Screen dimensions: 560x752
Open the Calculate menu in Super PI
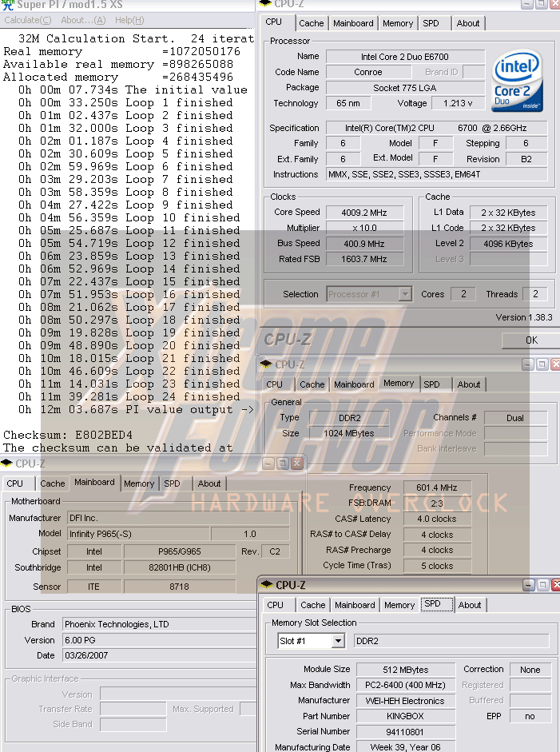(28, 20)
